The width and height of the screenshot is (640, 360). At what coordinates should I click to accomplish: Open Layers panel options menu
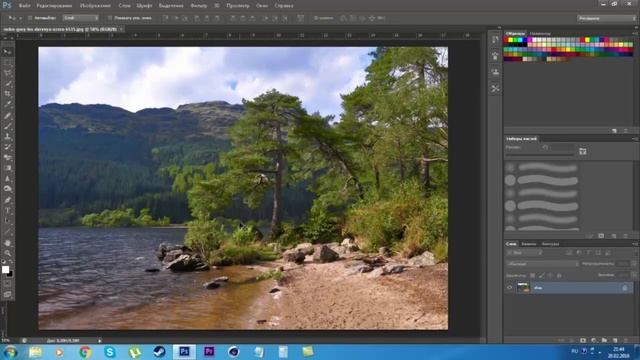[635, 244]
